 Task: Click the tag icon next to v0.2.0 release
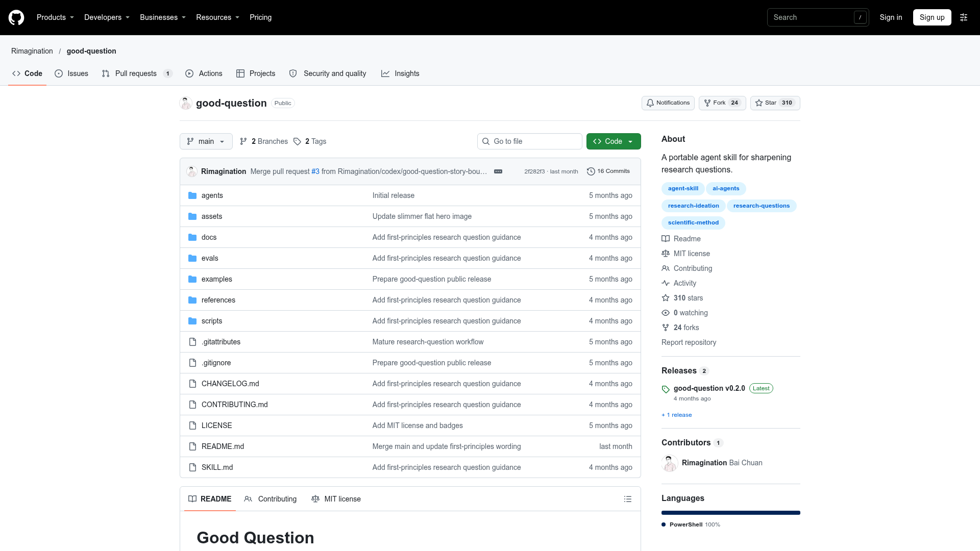point(666,389)
